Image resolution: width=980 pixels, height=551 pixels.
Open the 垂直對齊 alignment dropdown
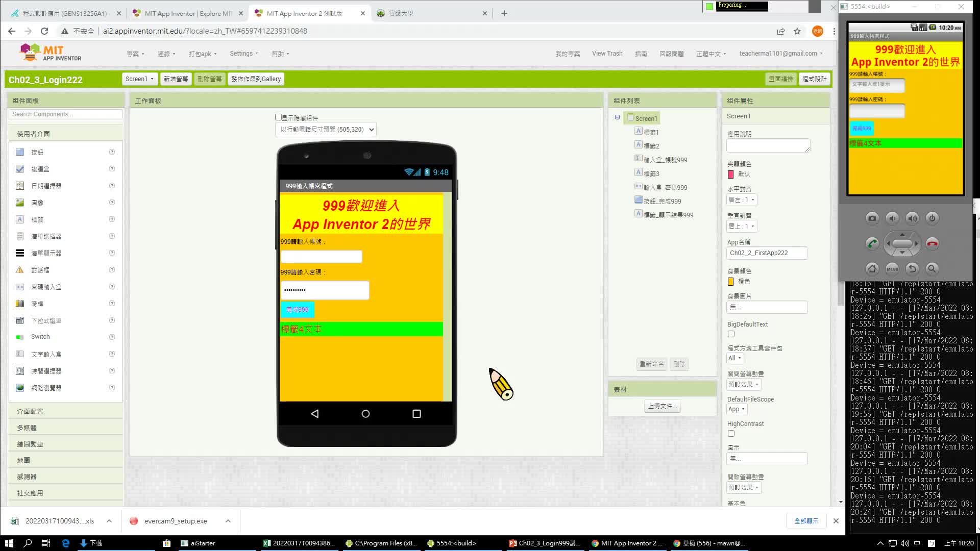tap(742, 227)
